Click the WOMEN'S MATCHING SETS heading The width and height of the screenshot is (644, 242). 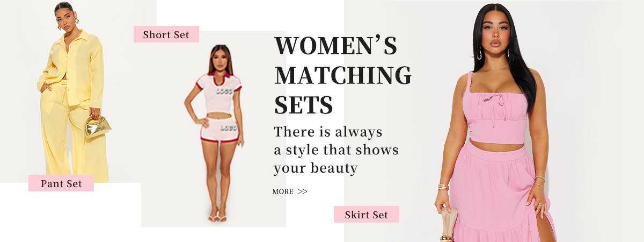[x=343, y=75]
